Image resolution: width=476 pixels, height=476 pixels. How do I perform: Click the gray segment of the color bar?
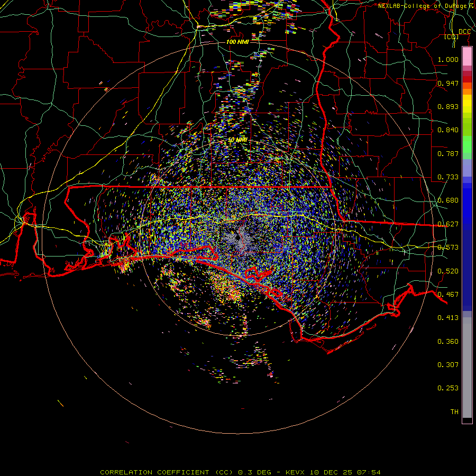tap(467, 368)
